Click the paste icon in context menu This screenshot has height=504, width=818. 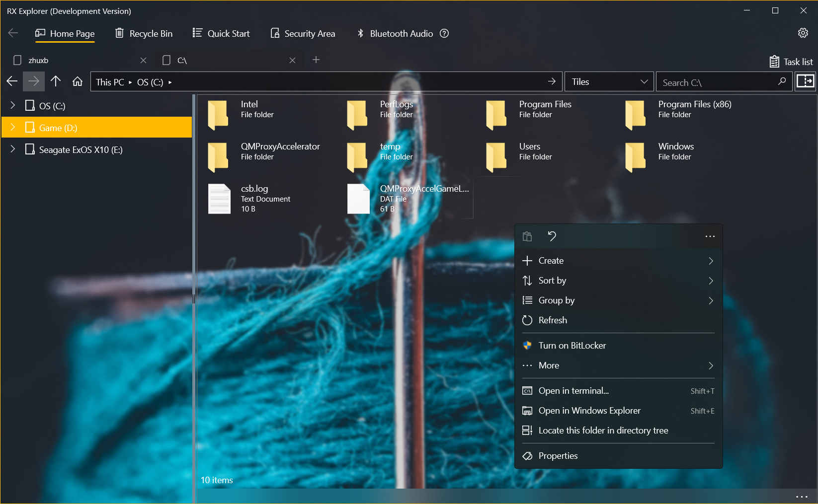[527, 236]
